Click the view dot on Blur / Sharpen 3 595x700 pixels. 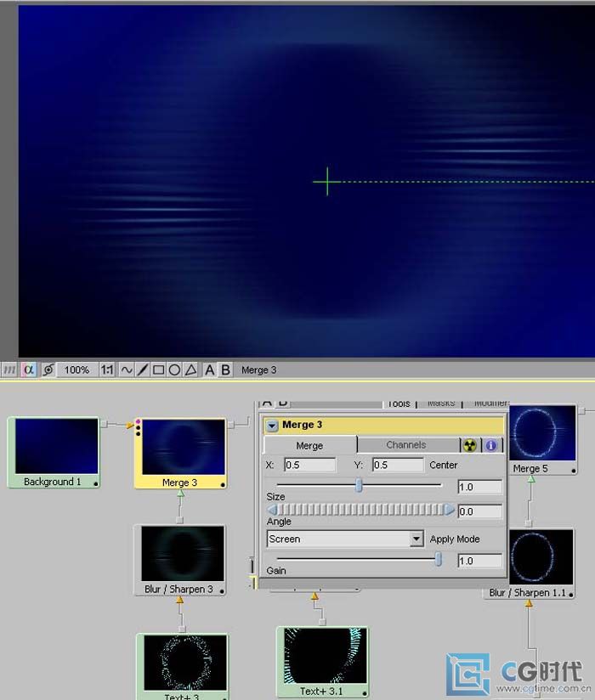222,591
